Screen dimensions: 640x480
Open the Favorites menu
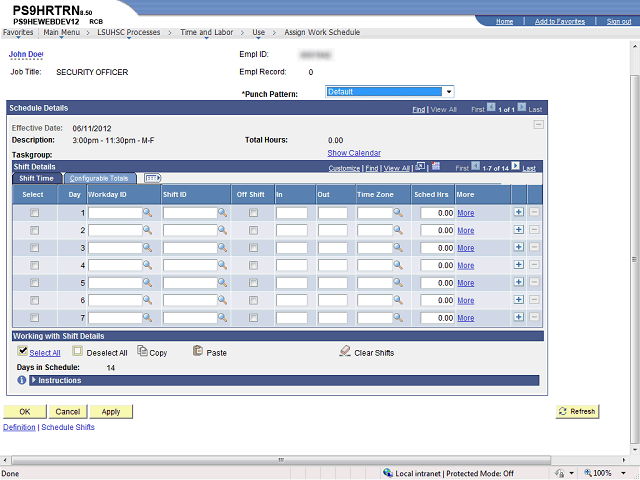click(17, 32)
